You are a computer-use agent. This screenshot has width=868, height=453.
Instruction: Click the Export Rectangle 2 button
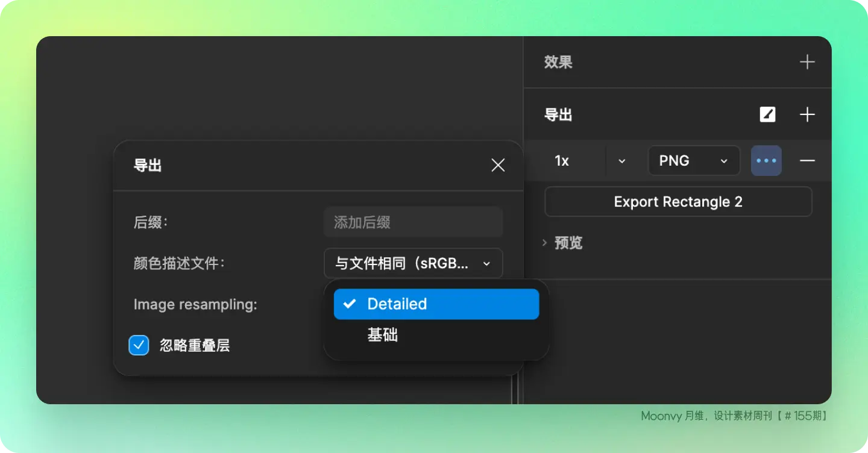678,202
